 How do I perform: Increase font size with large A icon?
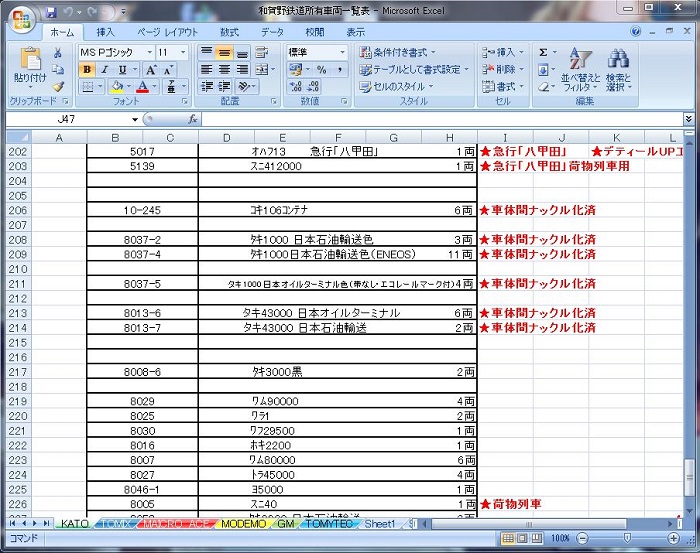pyautogui.click(x=151, y=70)
